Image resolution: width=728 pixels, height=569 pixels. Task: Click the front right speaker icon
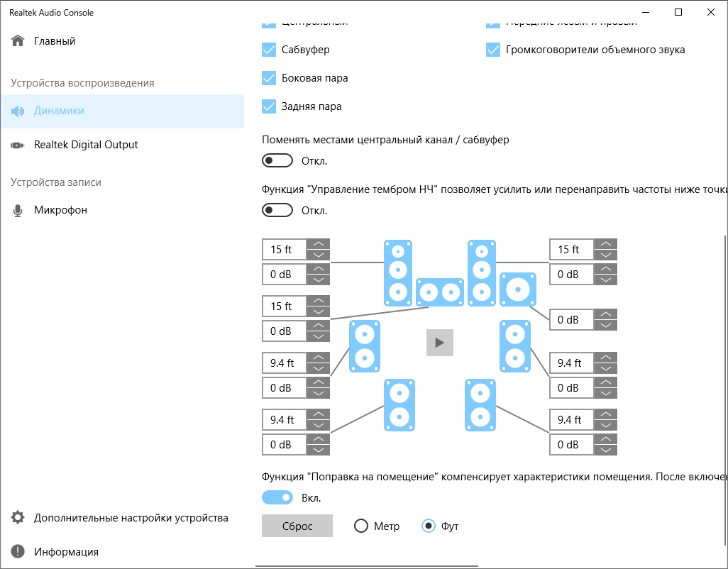(x=482, y=272)
